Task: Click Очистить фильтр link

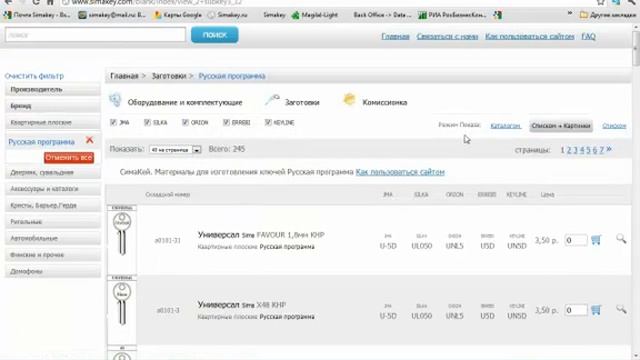Action: tap(34, 76)
